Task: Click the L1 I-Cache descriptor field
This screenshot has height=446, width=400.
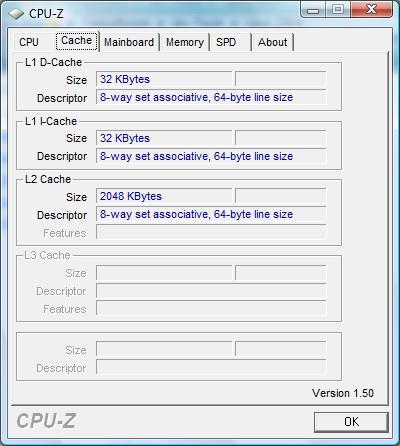Action: click(211, 156)
